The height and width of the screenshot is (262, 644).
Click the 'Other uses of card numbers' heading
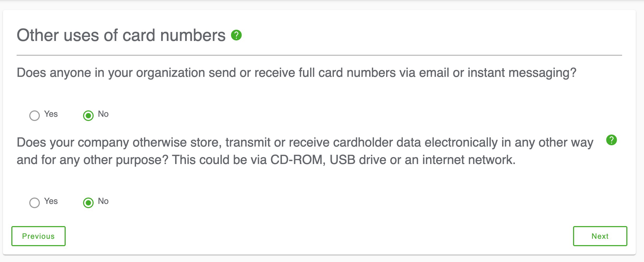tap(121, 35)
